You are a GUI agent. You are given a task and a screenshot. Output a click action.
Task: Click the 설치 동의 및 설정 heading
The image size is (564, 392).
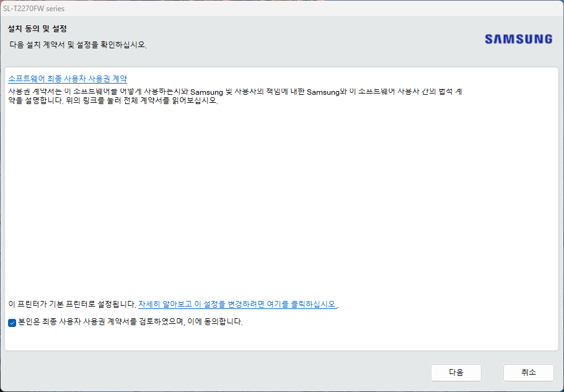[x=37, y=28]
